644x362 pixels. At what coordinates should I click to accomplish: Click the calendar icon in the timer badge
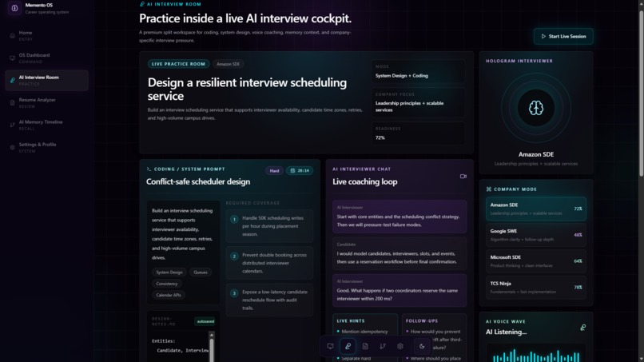click(x=293, y=170)
